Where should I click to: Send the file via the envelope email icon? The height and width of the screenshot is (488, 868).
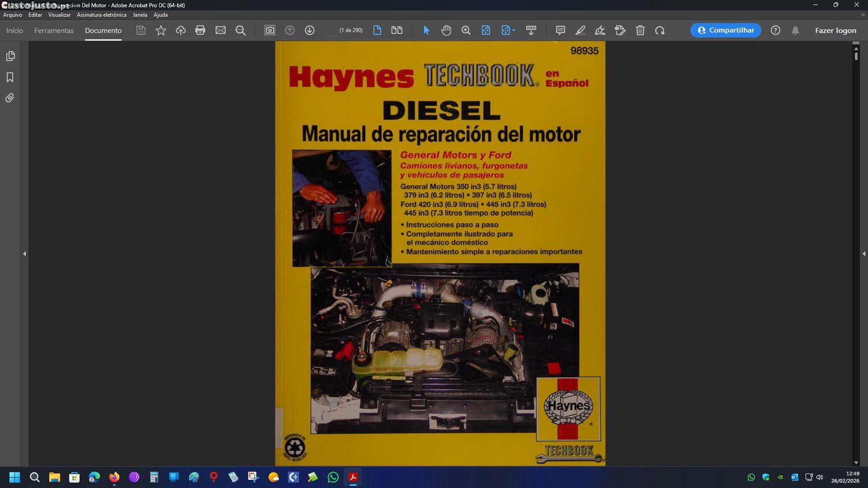220,31
